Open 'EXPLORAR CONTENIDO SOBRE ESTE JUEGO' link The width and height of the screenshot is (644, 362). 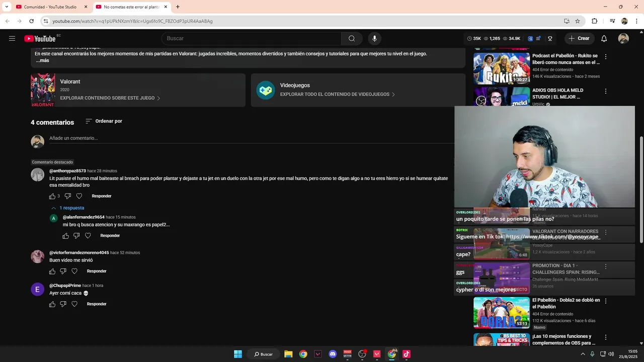tap(110, 98)
